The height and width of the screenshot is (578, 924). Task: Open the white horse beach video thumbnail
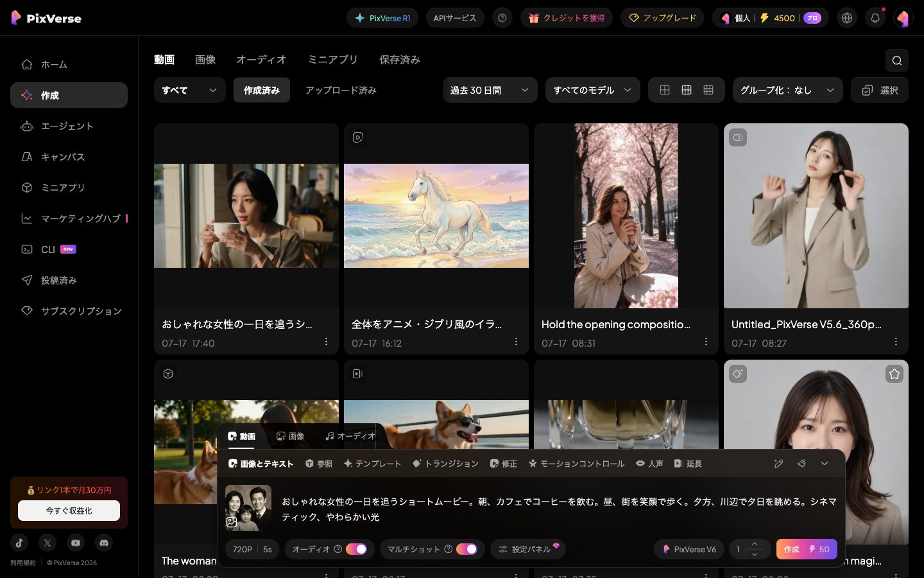click(x=436, y=216)
